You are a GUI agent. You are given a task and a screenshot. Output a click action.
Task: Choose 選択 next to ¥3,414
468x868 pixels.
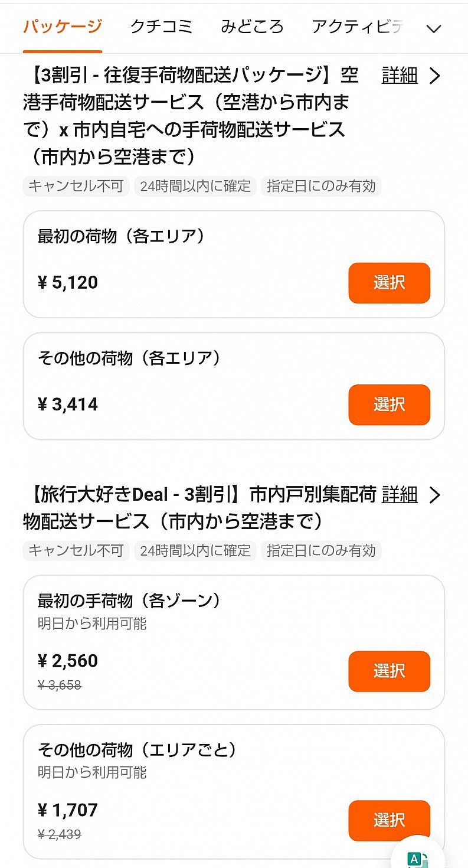pos(389,404)
